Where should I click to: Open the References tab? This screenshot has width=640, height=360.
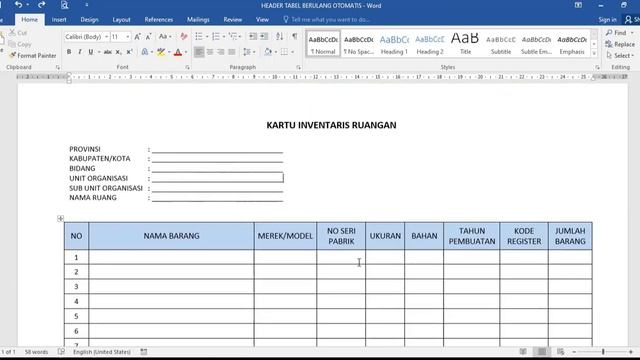pos(159,20)
